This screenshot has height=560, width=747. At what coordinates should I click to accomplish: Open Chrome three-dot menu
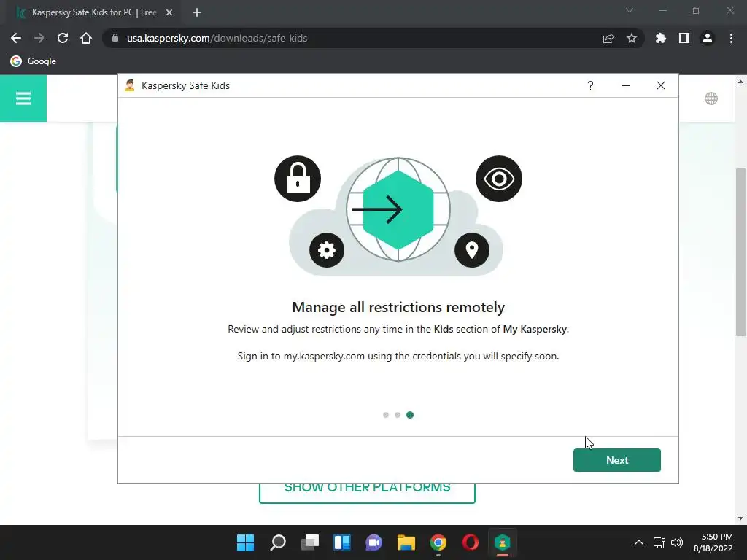click(731, 38)
